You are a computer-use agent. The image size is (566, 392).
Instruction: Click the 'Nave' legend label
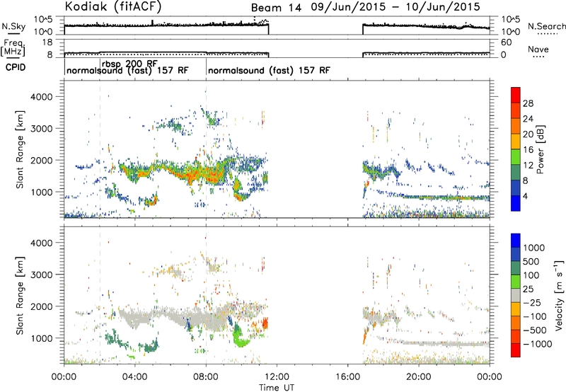pos(538,49)
